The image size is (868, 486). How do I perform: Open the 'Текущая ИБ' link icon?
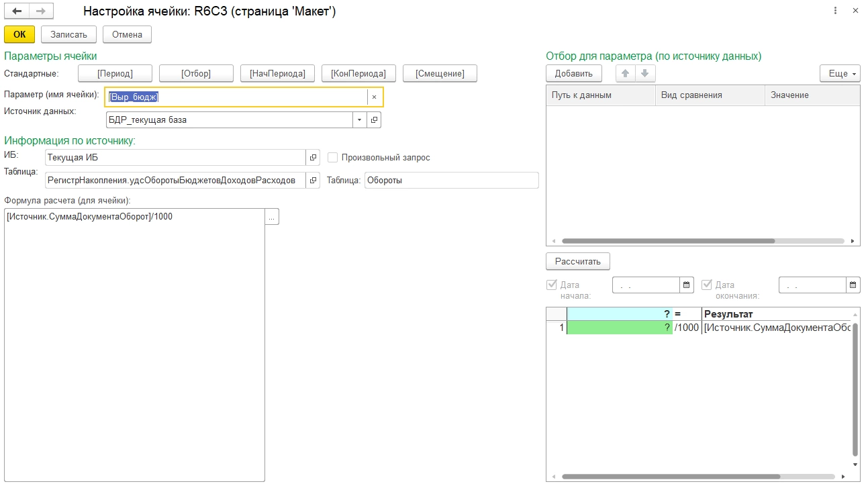(x=313, y=158)
